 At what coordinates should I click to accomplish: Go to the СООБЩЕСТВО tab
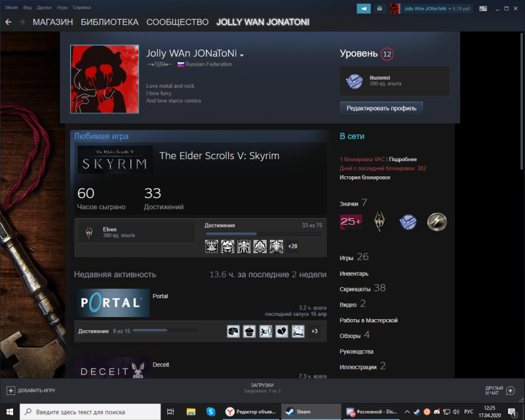point(178,22)
